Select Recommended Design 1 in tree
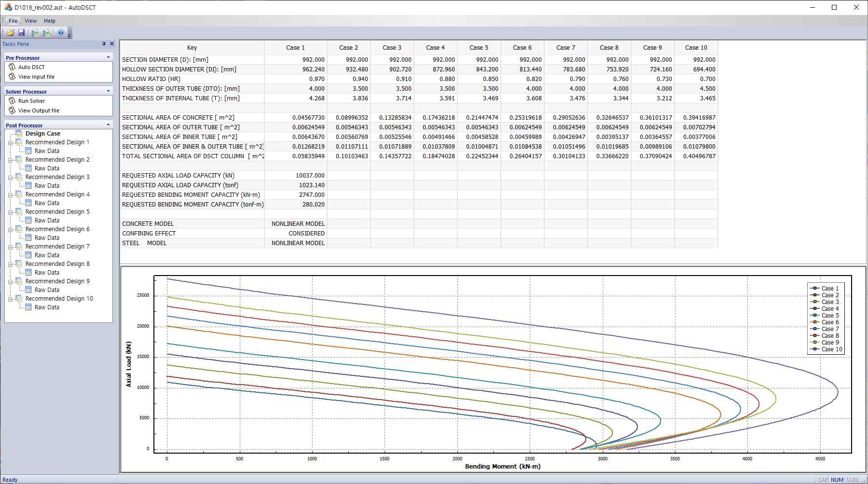 [57, 142]
